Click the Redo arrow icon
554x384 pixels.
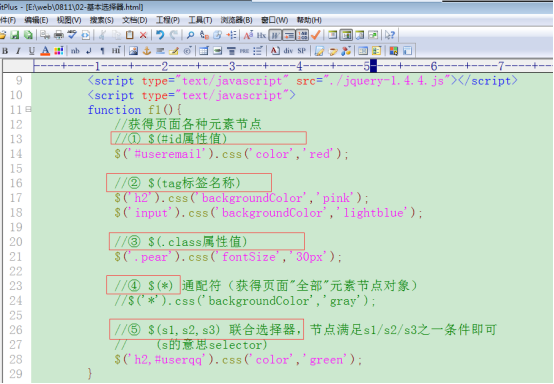pyautogui.click(x=173, y=35)
